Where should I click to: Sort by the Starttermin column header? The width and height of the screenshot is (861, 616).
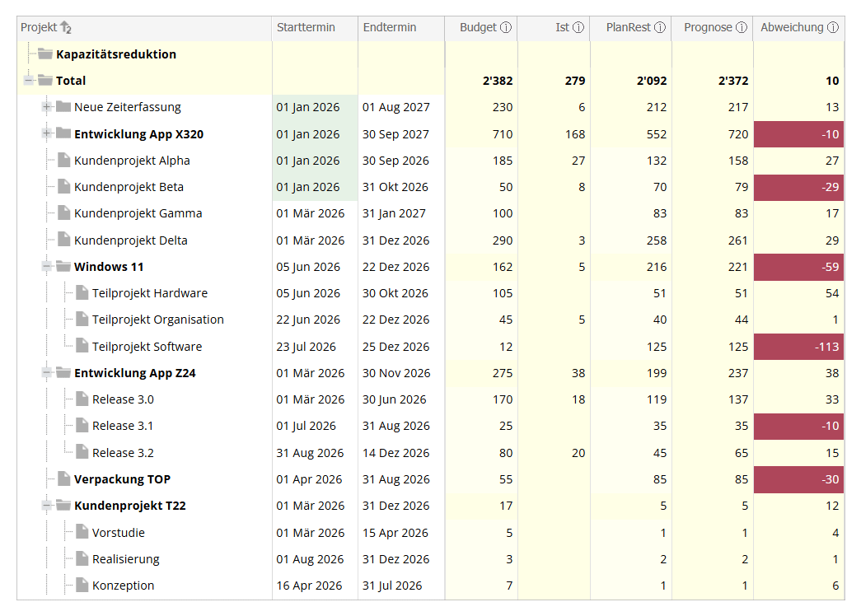click(306, 27)
